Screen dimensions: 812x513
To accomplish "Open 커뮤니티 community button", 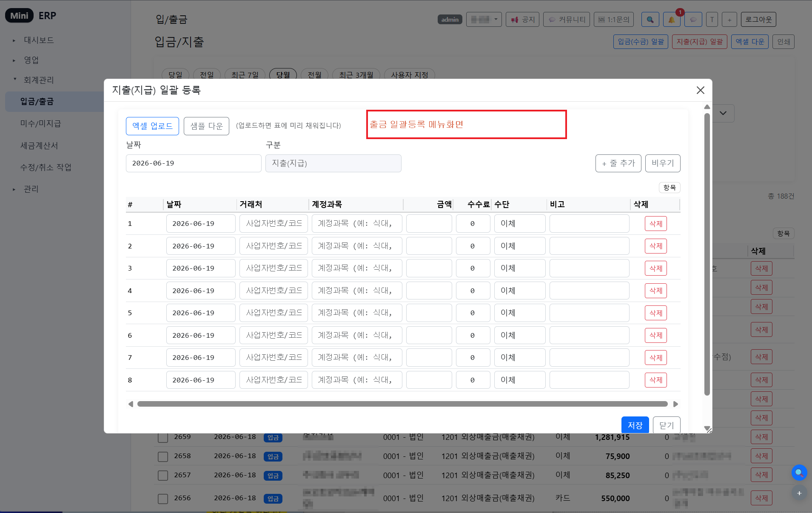I will coord(567,20).
